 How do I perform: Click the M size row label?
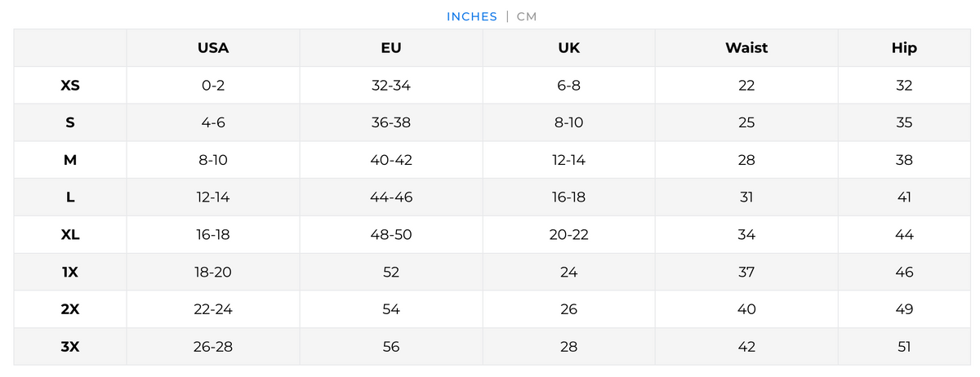70,160
